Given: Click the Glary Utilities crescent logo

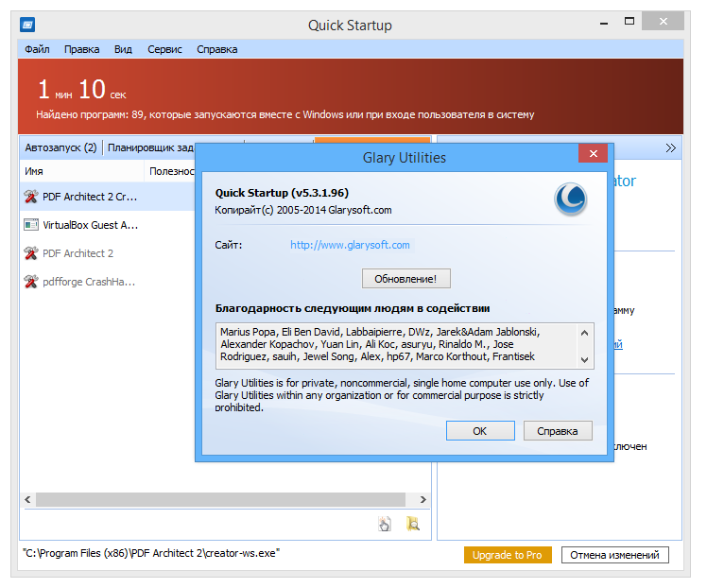Looking at the screenshot, I should tap(570, 199).
